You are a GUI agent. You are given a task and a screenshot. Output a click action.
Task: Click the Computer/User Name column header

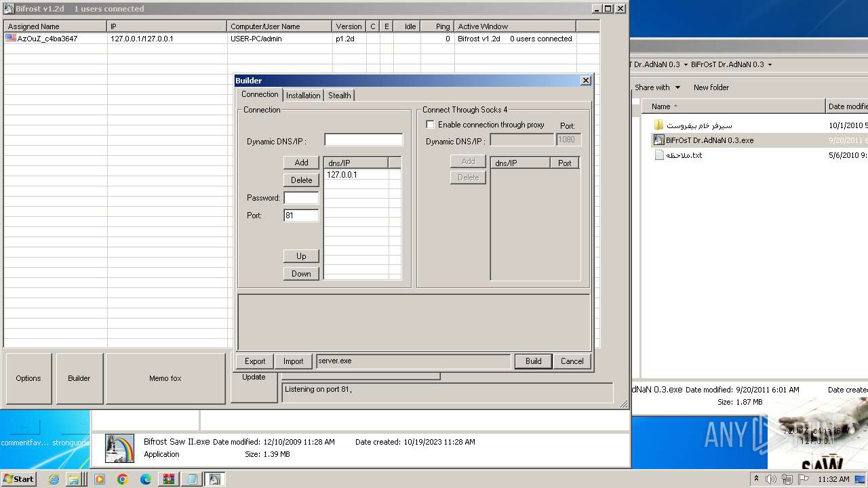279,26
